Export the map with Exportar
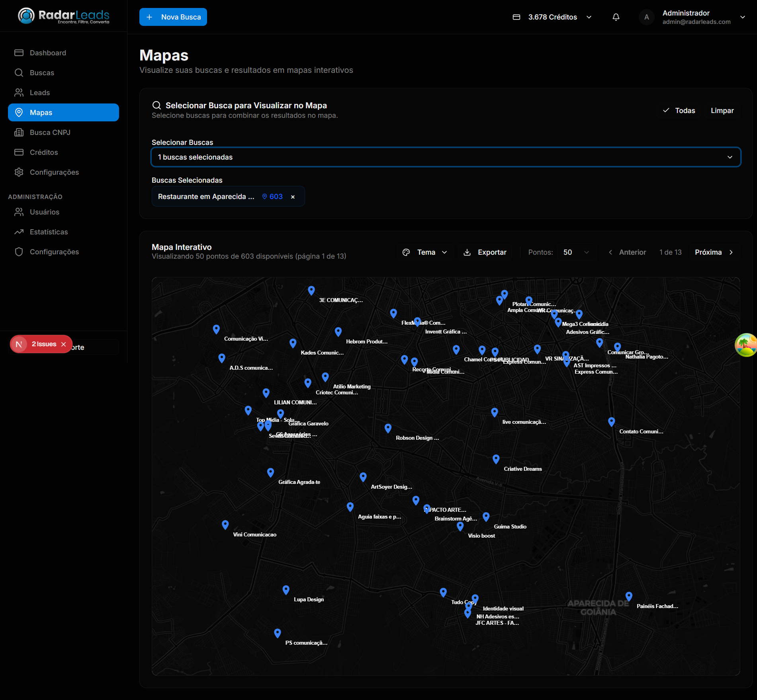Screen dimensions: 757x700 tap(485, 252)
